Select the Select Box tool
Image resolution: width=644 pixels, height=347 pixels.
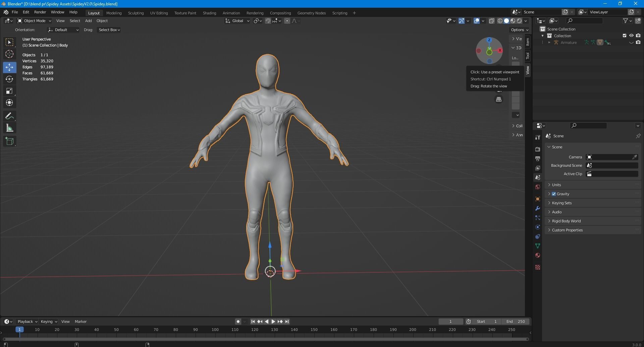click(x=9, y=42)
